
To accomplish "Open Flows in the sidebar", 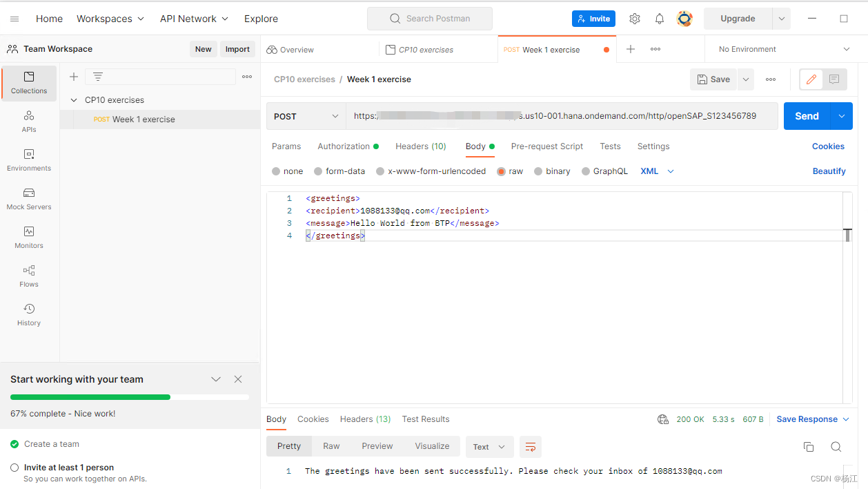I will [x=29, y=276].
